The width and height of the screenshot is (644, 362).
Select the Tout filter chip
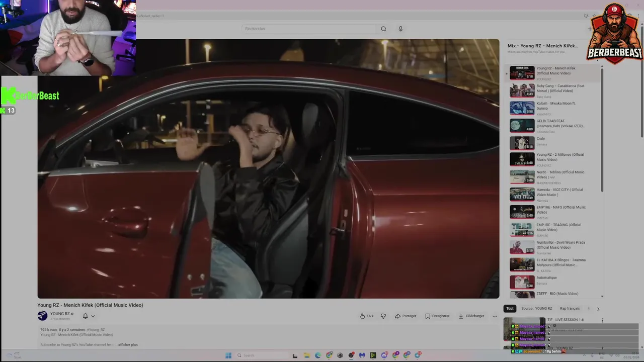point(510,308)
